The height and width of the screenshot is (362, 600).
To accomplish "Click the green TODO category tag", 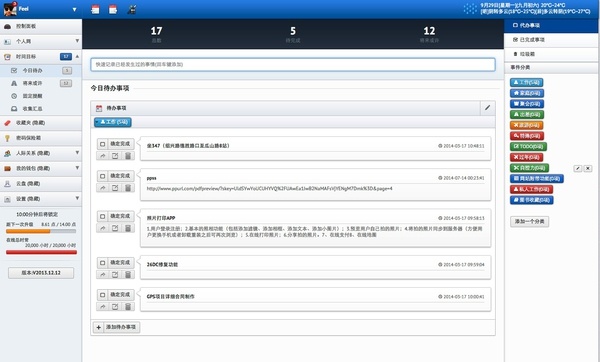I will tap(528, 147).
